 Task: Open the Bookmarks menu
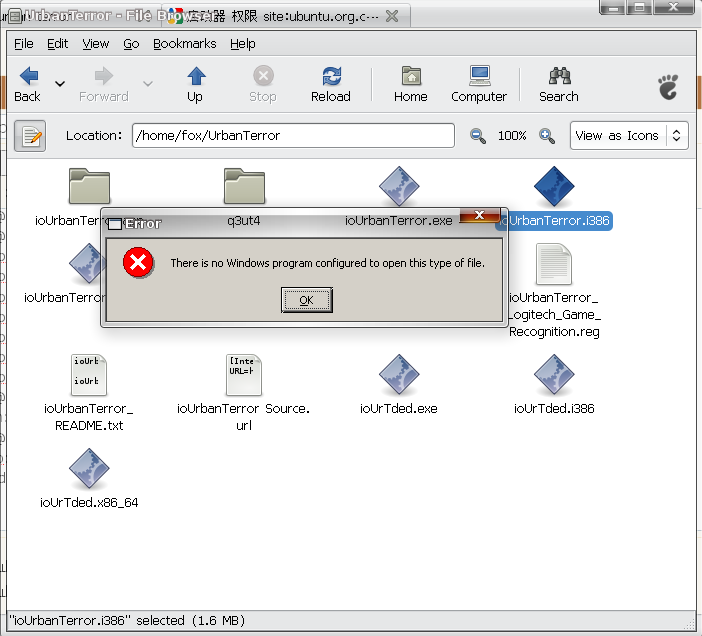(x=184, y=44)
